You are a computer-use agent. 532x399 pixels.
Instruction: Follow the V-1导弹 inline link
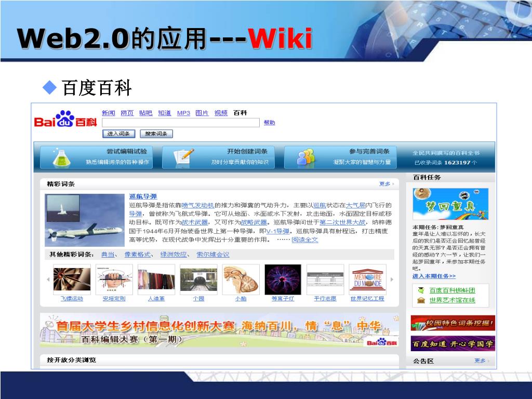tap(277, 231)
